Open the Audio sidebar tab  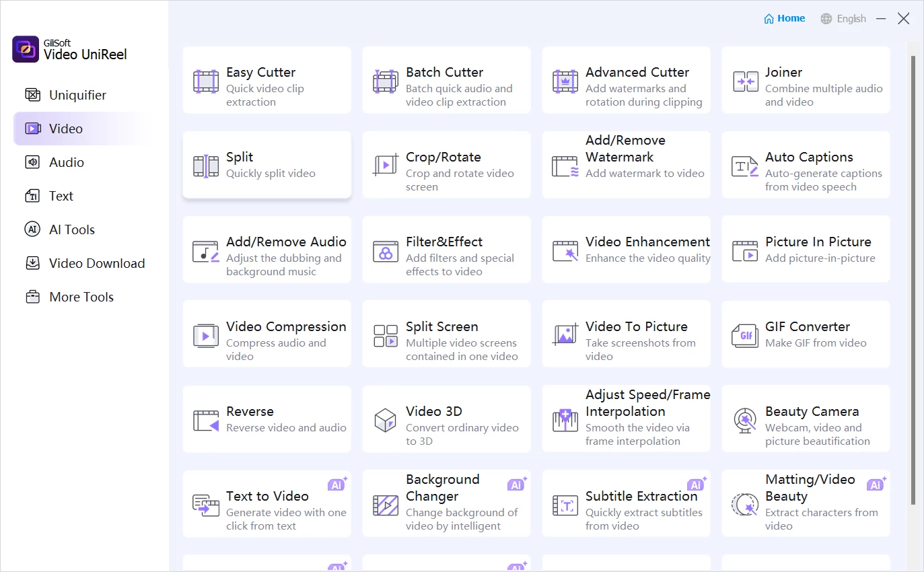coord(66,162)
